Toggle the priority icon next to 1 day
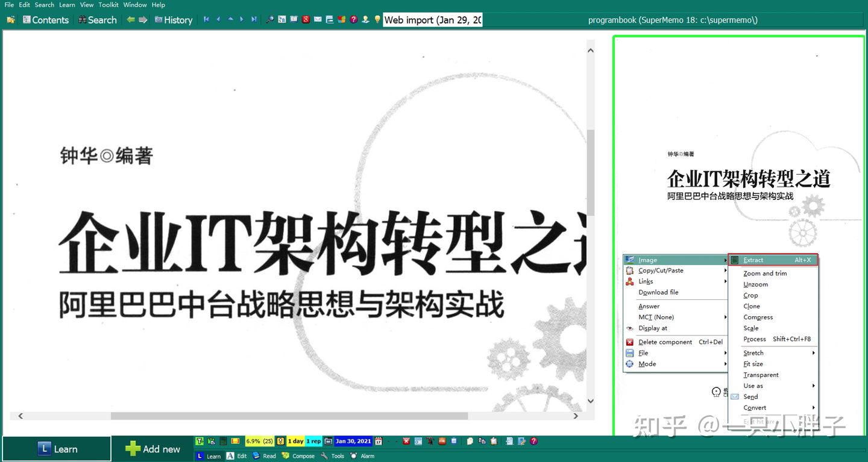This screenshot has width=868, height=462. tap(280, 441)
